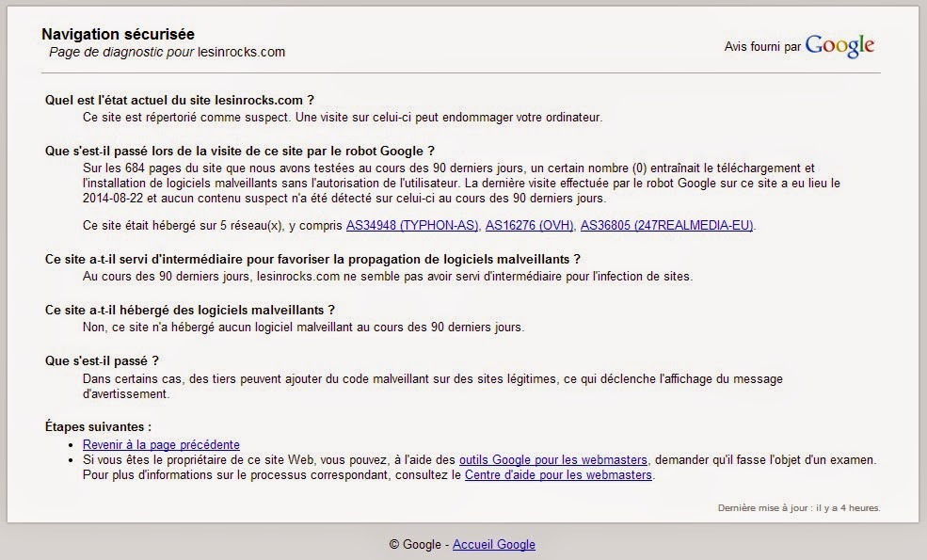The image size is (927, 560).
Task: Open the AS36805 (247REALMEDIA-EU) link
Action: pyautogui.click(x=667, y=225)
